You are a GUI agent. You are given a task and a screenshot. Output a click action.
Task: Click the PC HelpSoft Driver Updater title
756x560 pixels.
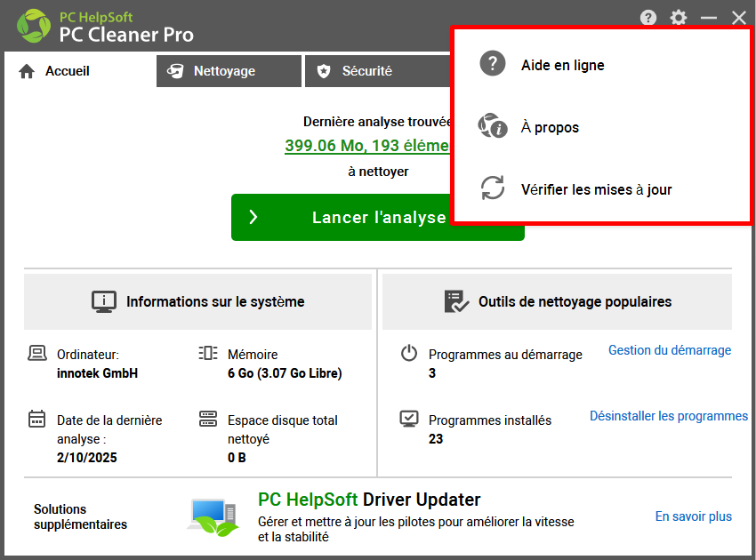click(x=369, y=500)
